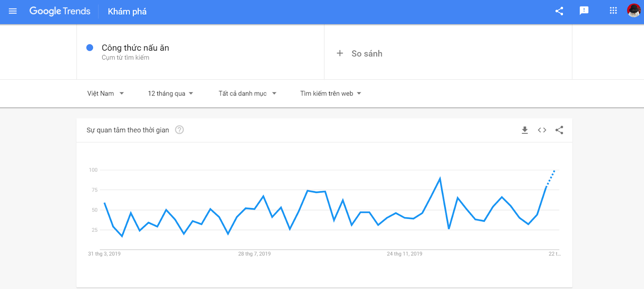
Task: Open help for 'Sự quan tâm theo thời gian'
Action: (180, 130)
